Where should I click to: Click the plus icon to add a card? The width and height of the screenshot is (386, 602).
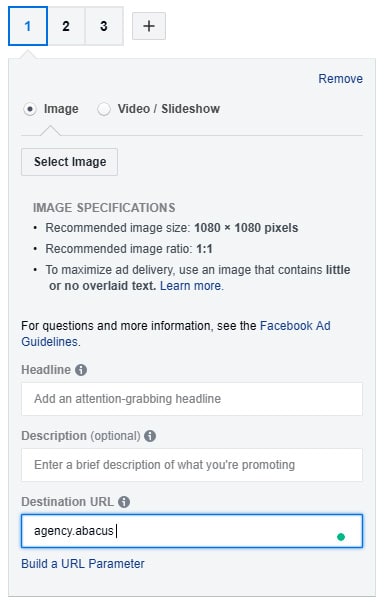tap(149, 26)
